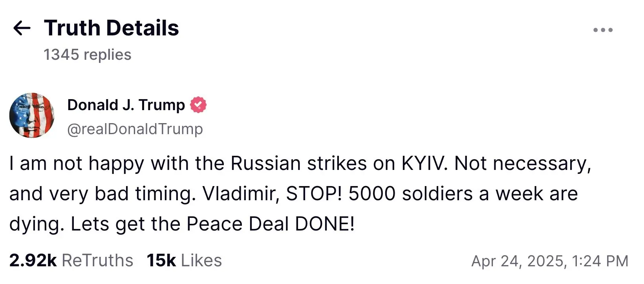The width and height of the screenshot is (644, 284).
Task: Select the Truth Details heading
Action: (111, 27)
